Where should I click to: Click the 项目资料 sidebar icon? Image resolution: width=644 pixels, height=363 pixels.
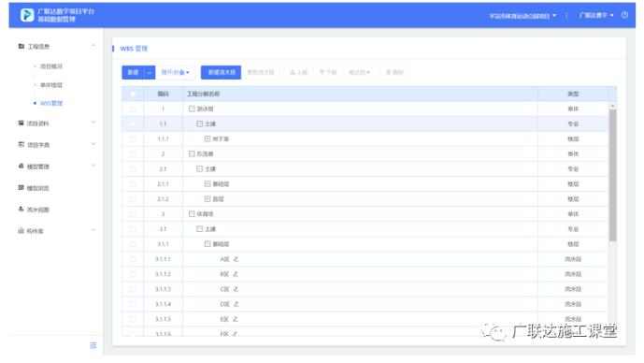(x=21, y=123)
